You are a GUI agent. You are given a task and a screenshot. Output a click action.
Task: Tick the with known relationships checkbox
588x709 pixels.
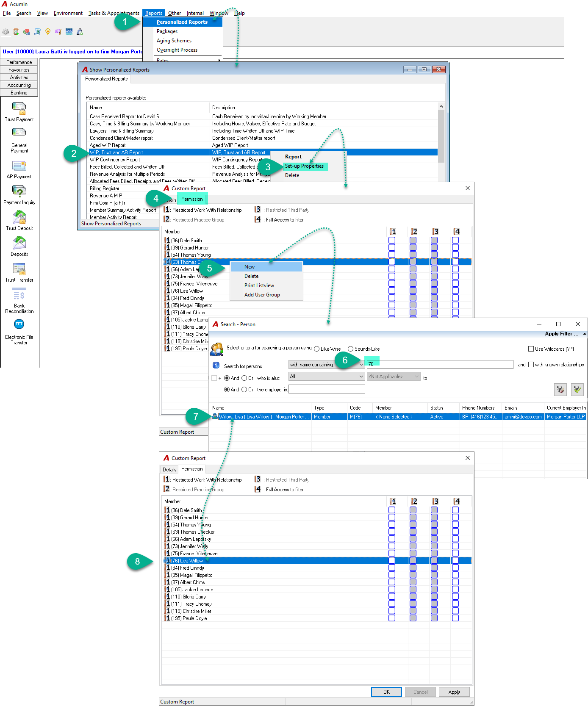point(531,365)
